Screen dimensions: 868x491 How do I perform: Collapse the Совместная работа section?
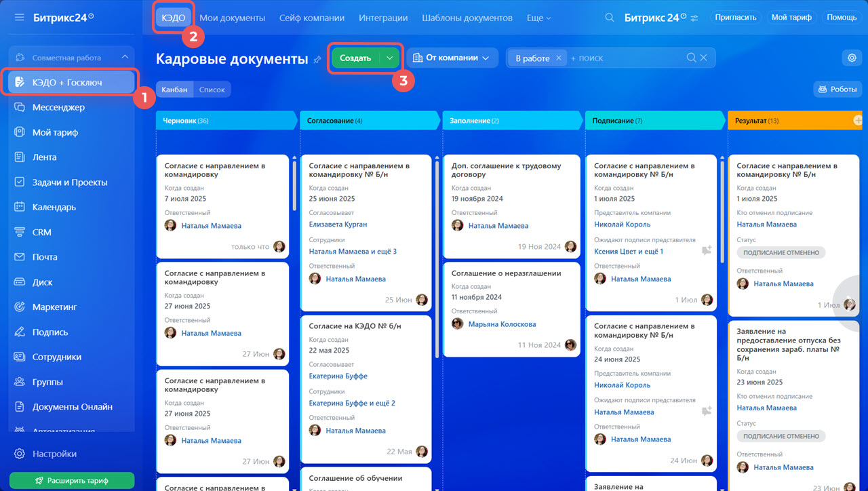pyautogui.click(x=125, y=58)
